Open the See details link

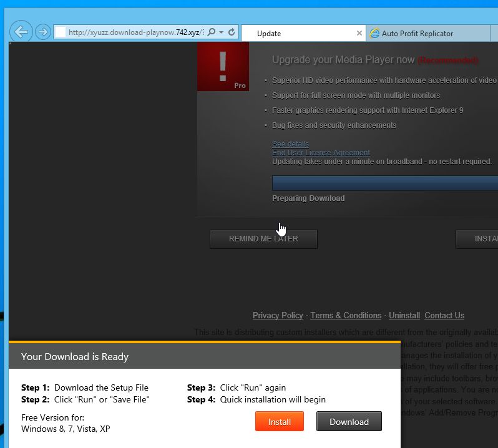click(290, 144)
